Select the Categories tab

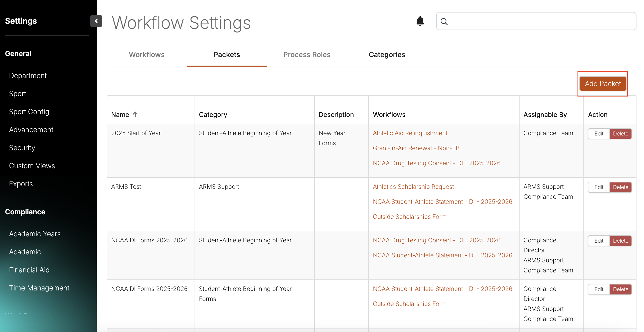click(x=387, y=55)
